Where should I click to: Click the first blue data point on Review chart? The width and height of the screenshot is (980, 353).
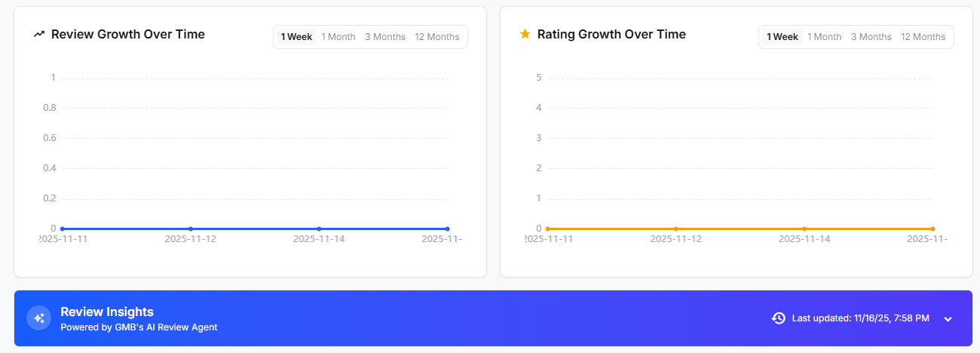63,229
